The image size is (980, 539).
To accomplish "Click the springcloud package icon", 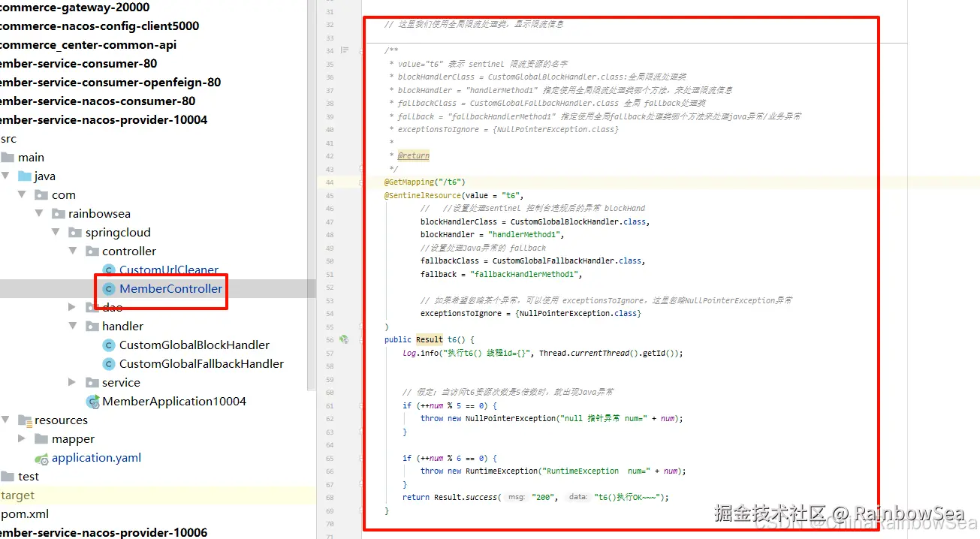I will pos(75,233).
